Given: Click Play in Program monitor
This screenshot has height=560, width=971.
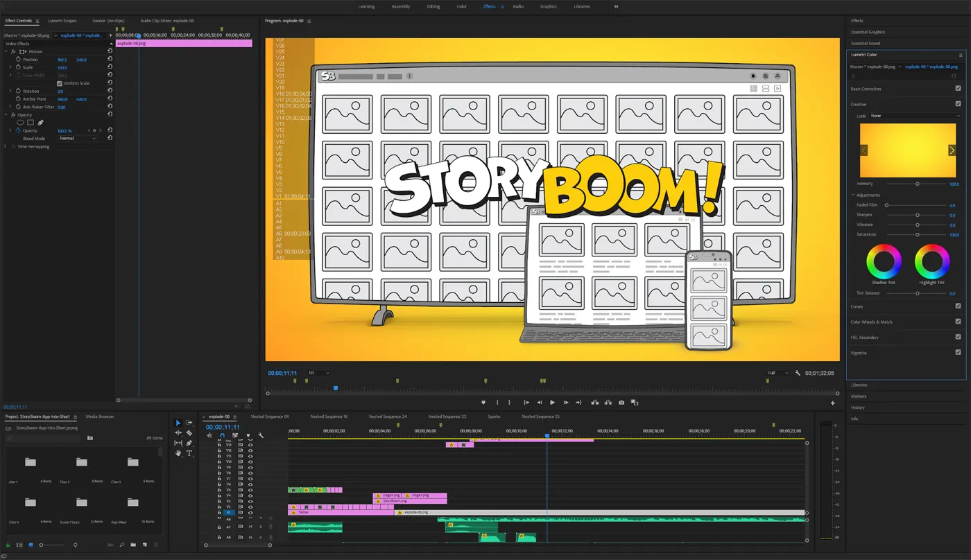Looking at the screenshot, I should coord(552,403).
